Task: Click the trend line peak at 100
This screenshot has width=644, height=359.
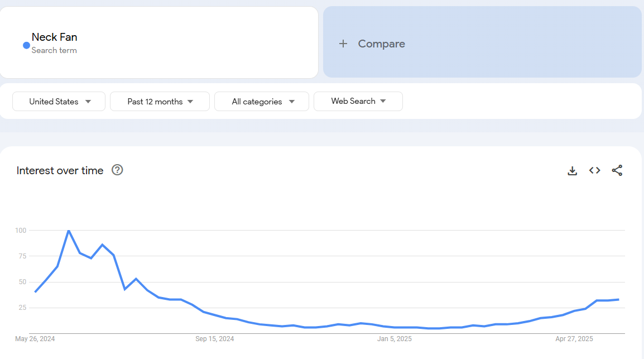Action: coord(69,231)
